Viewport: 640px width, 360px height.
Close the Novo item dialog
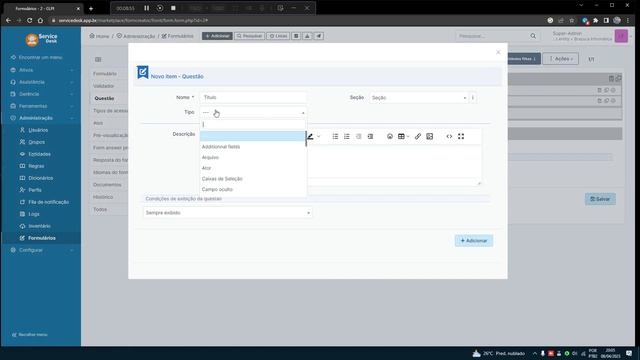pos(498,52)
